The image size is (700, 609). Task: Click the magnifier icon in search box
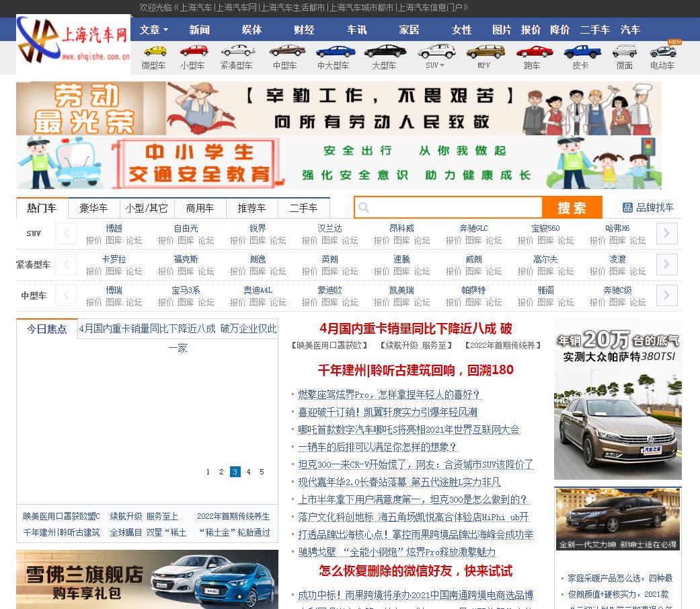pyautogui.click(x=364, y=207)
